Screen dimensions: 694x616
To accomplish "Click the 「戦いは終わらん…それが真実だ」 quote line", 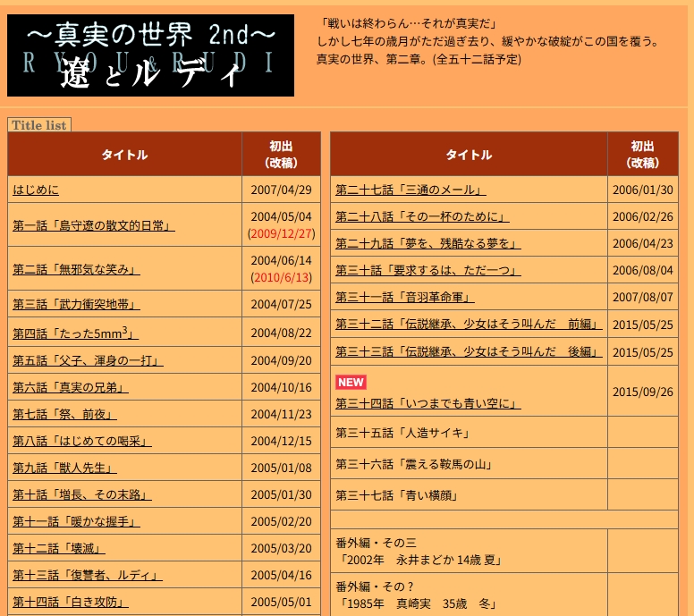I will coord(408,23).
